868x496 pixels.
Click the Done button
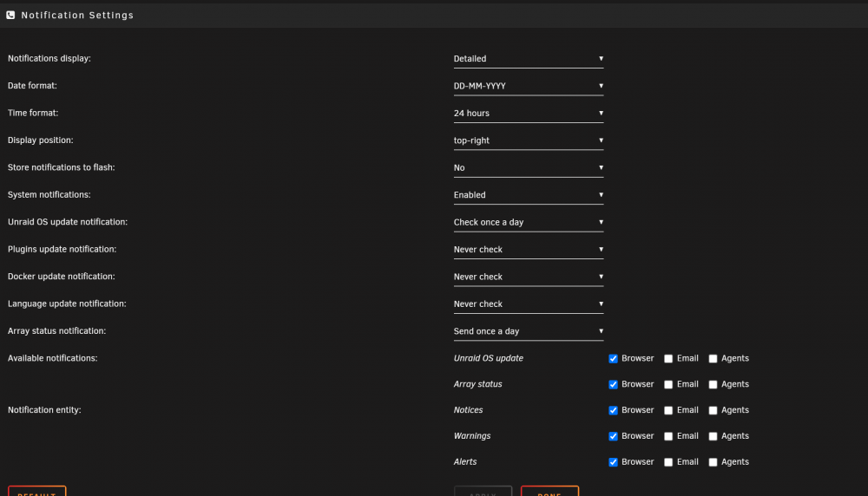(x=549, y=491)
